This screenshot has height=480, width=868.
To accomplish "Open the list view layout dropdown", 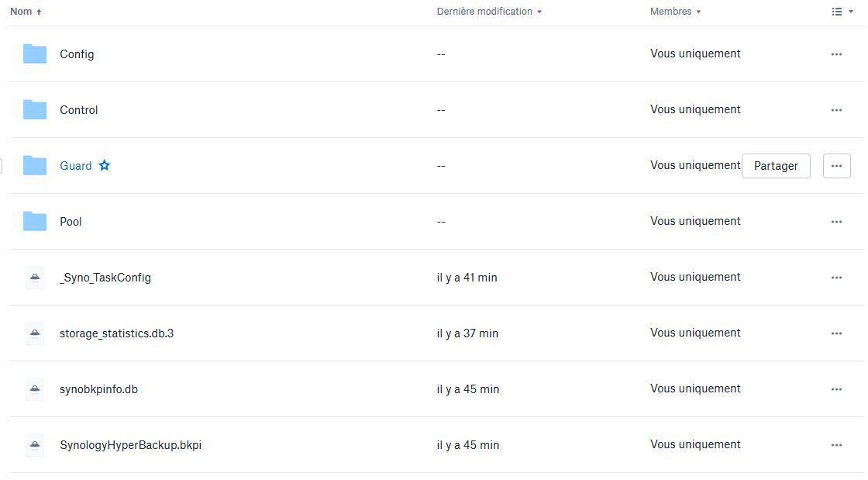I will point(842,12).
